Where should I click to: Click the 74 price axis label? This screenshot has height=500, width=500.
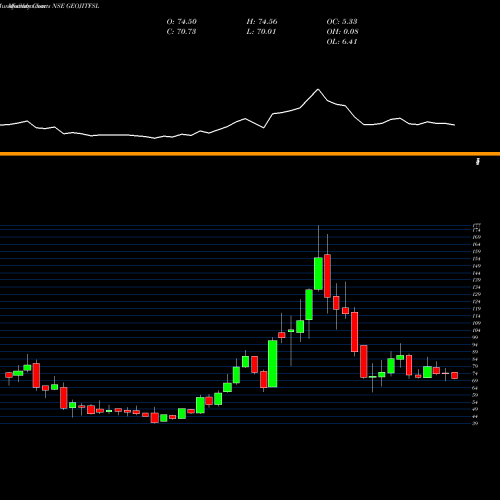click(x=475, y=373)
